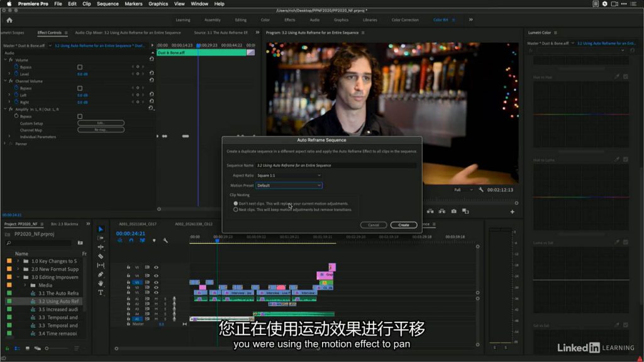Image resolution: width=644 pixels, height=362 pixels.
Task: Click the timeline timecode 00:00:24:21
Action: (131, 233)
